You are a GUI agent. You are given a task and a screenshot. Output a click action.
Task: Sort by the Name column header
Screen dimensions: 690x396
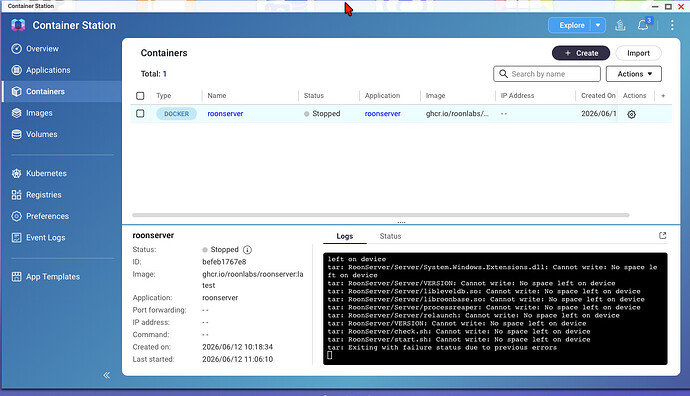[x=217, y=95]
